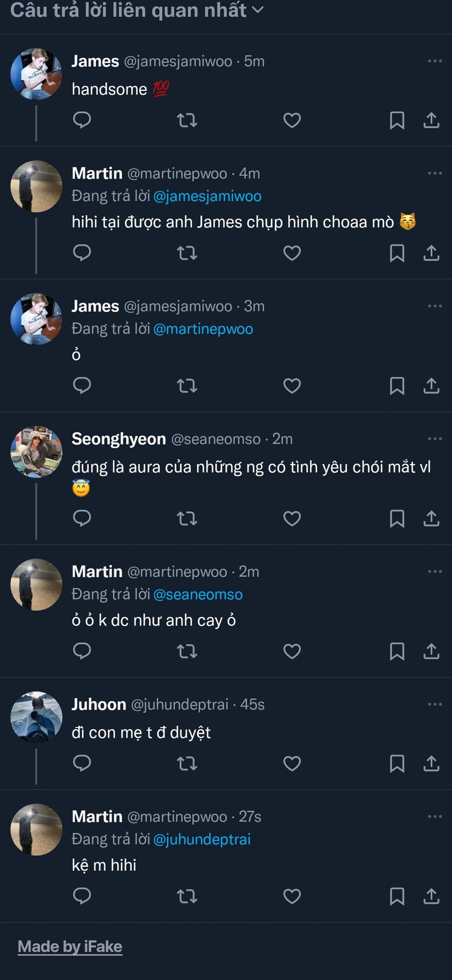452x980 pixels.
Task: Open more options on James's first tweet
Action: point(435,61)
